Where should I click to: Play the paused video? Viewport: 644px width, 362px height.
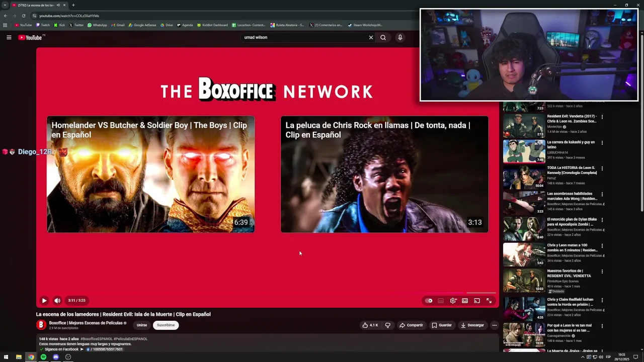[x=44, y=301]
